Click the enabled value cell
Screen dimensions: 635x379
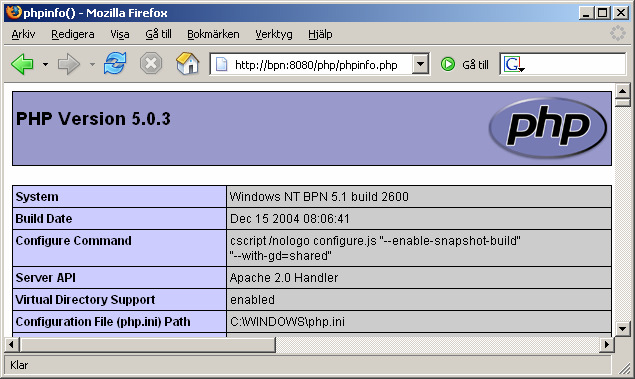[x=419, y=300]
